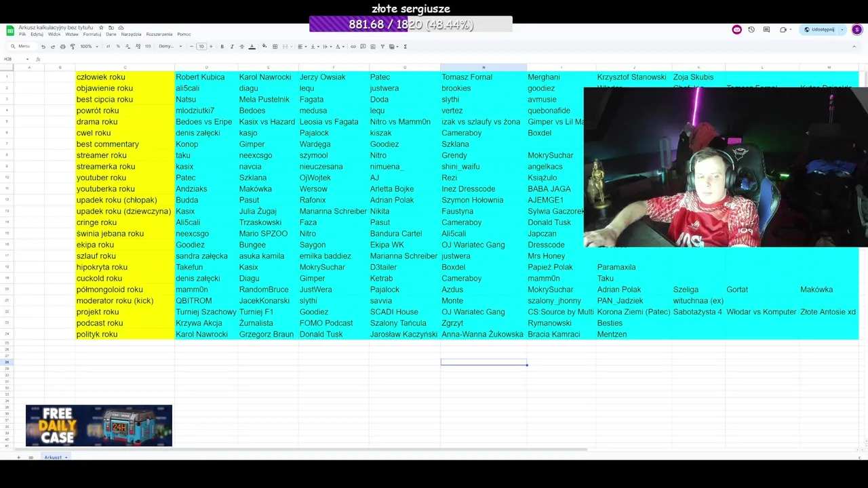This screenshot has width=868, height=488.
Task: Print the spreadsheet
Action: click(x=62, y=47)
